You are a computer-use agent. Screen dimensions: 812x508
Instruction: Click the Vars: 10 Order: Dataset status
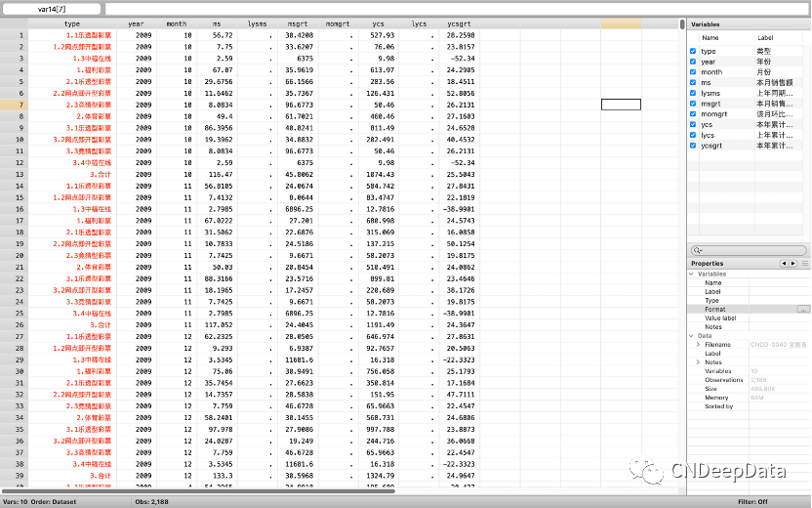39,502
